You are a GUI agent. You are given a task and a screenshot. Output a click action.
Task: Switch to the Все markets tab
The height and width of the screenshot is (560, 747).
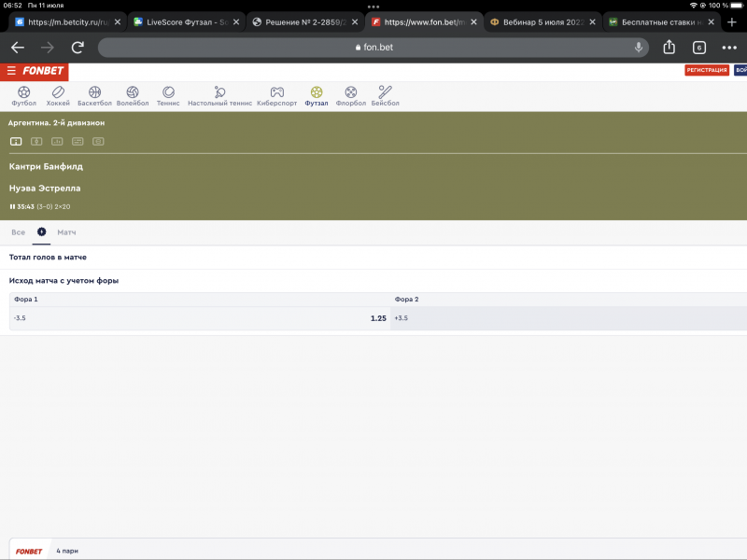tap(18, 231)
